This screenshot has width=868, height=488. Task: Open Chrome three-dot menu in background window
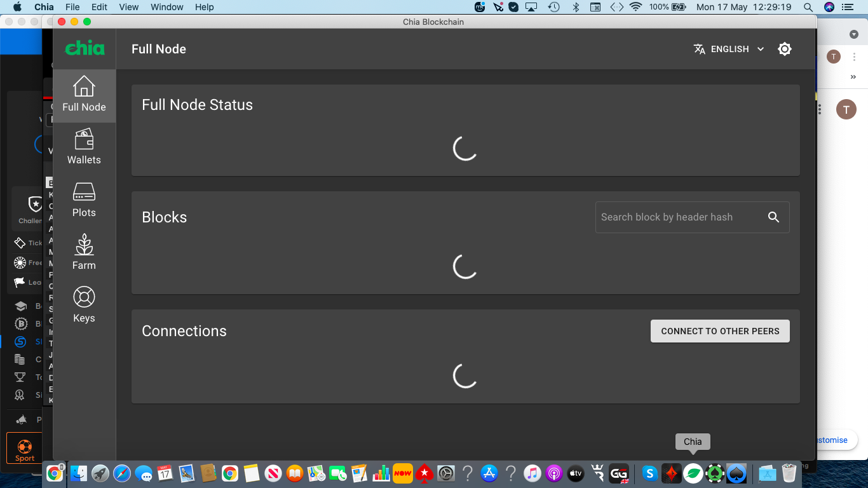(x=855, y=57)
